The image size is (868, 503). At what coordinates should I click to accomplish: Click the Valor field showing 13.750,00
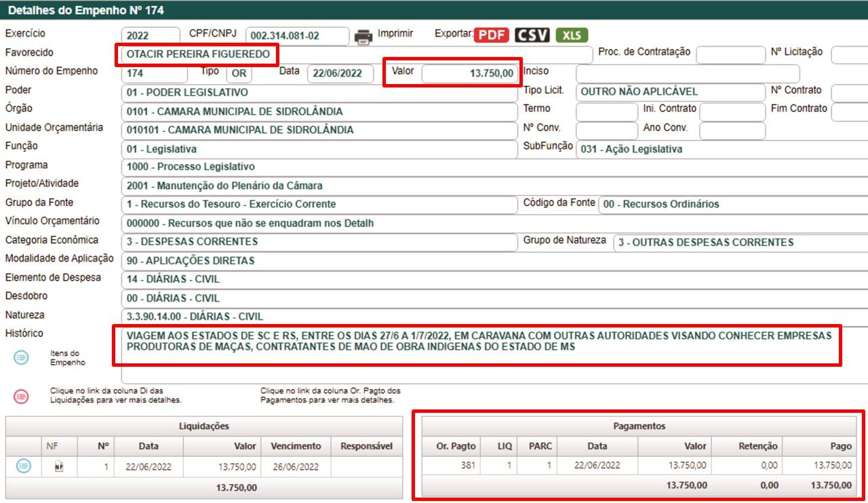pyautogui.click(x=469, y=73)
